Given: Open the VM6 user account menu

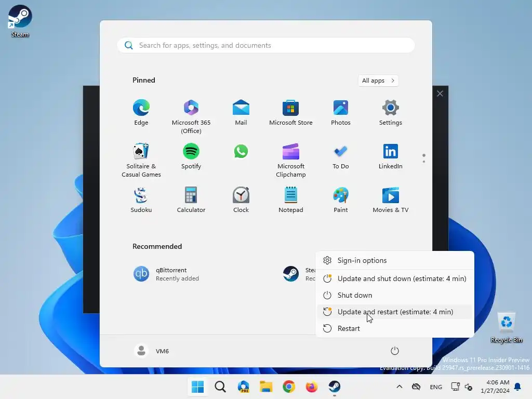Looking at the screenshot, I should [152, 351].
